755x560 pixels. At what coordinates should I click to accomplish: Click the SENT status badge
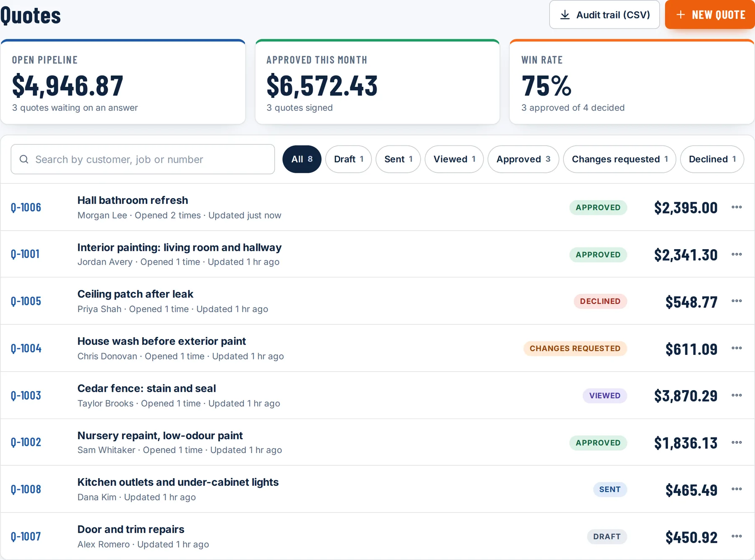[x=610, y=490]
